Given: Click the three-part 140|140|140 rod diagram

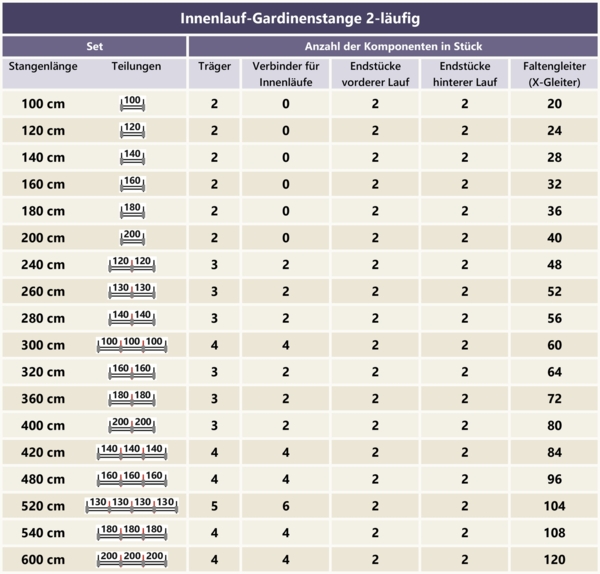Looking at the screenshot, I should [x=132, y=451].
